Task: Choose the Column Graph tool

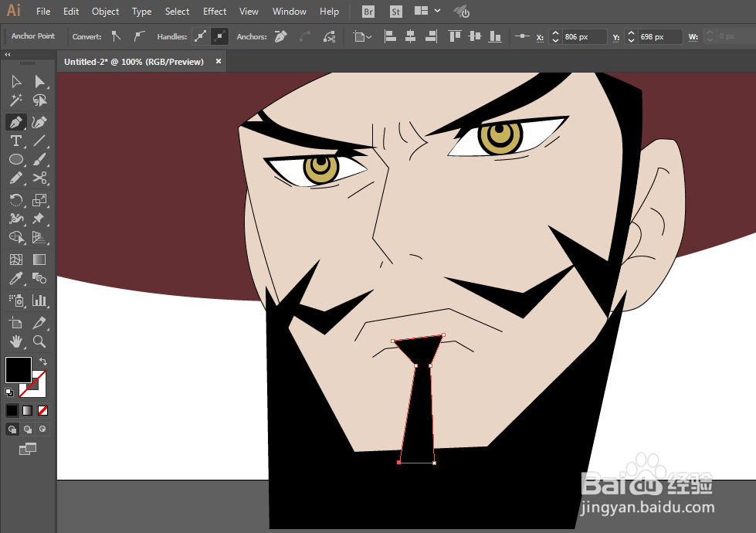Action: click(39, 300)
